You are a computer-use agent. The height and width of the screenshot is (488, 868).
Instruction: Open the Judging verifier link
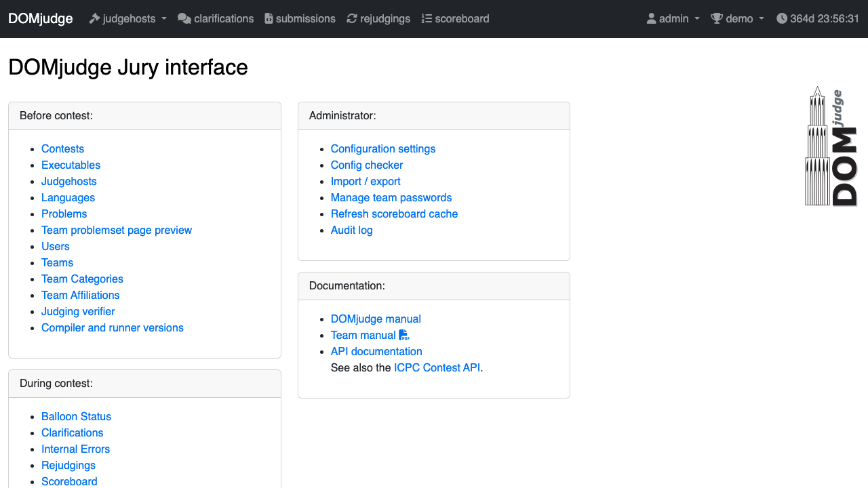tap(78, 312)
